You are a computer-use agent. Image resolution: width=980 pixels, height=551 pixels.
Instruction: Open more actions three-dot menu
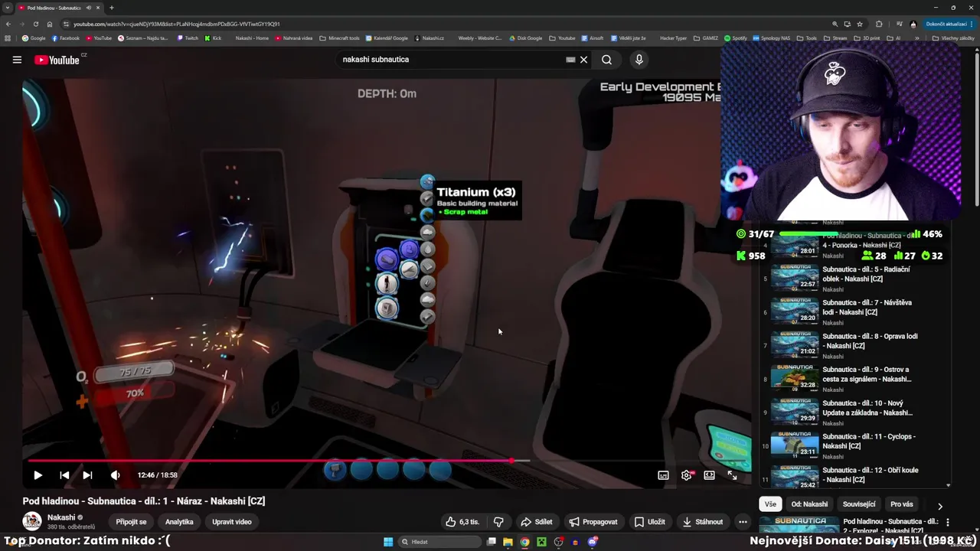743,522
